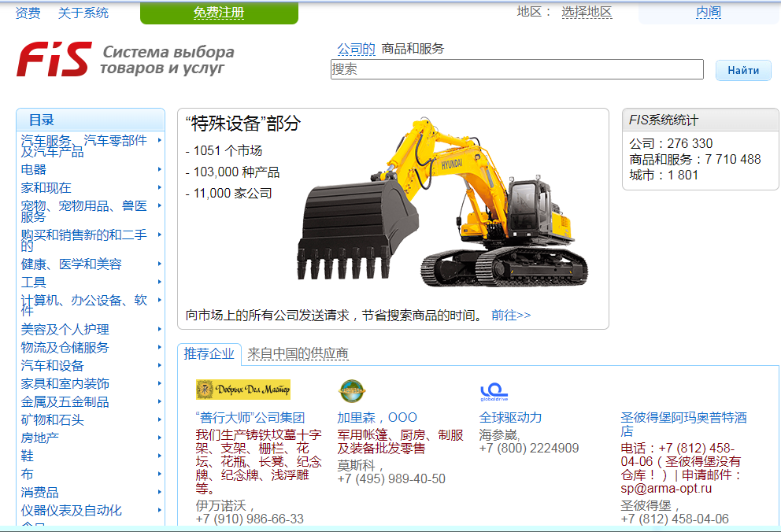Click the Найти search button
Image resolution: width=781 pixels, height=532 pixels.
743,70
